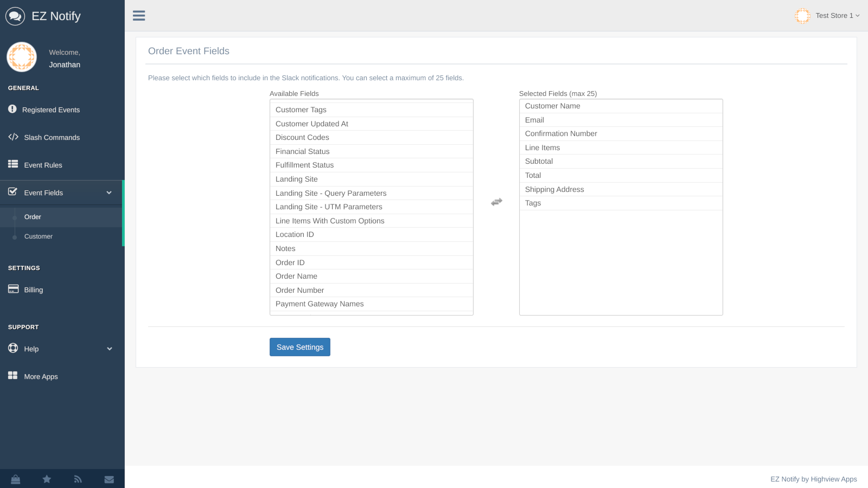Click the star icon in sidebar footer

point(47,479)
